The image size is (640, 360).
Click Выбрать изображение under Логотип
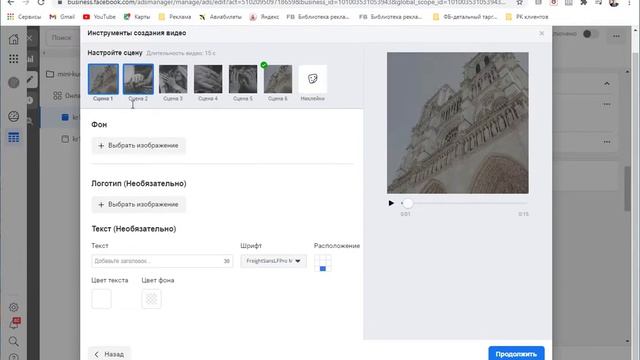point(139,204)
